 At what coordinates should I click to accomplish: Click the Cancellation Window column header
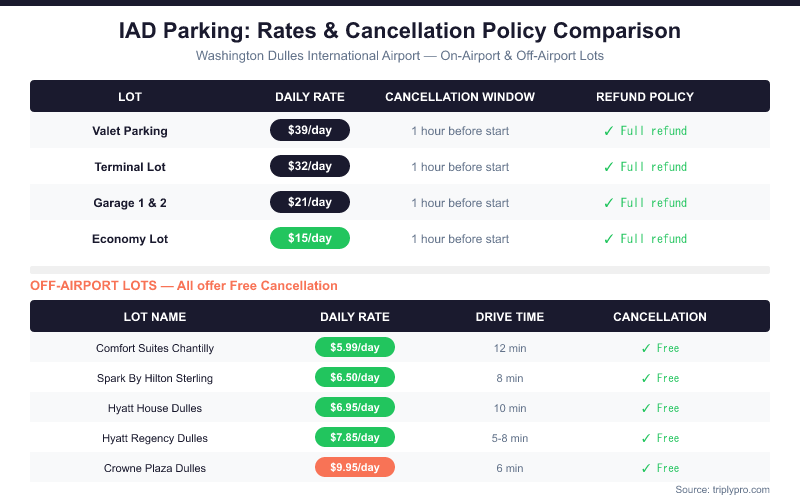[460, 97]
